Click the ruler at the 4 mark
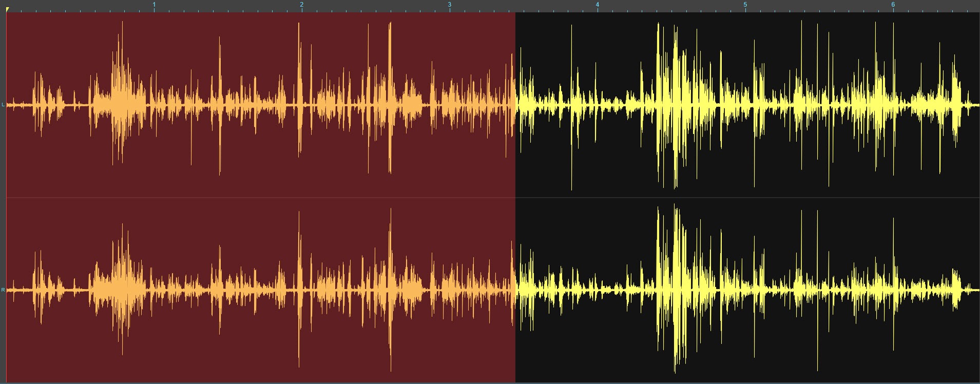This screenshot has height=384, width=980. 598,5
